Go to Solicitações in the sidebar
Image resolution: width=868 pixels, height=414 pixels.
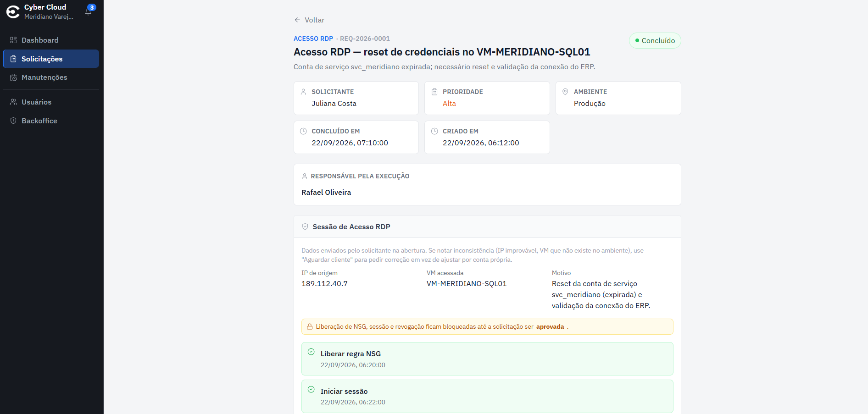point(51,59)
